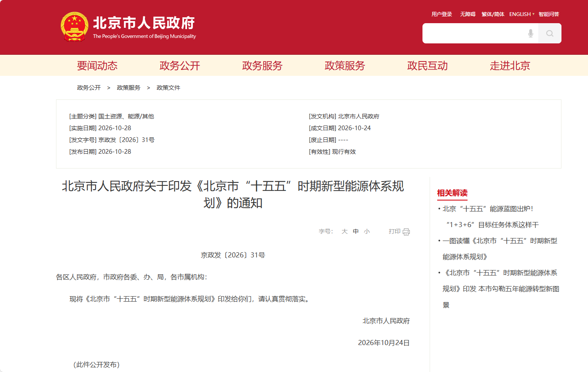588x372 pixels.
Task: Click the document title heading
Action: point(233,194)
